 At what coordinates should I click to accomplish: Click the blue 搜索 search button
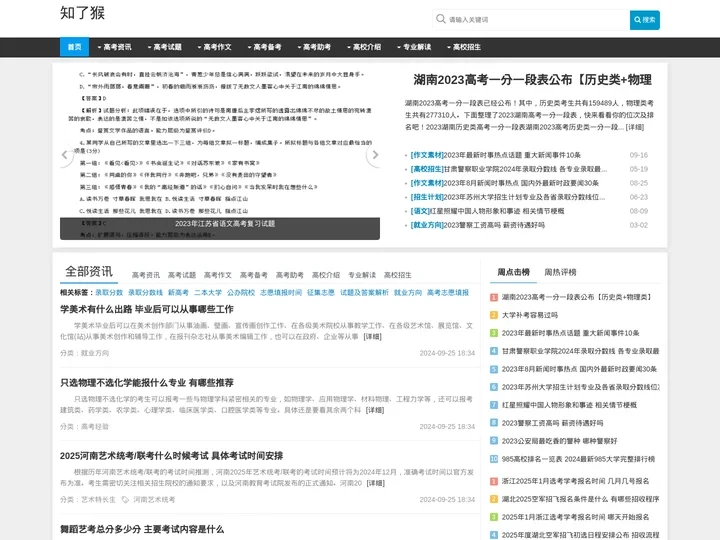645,20
